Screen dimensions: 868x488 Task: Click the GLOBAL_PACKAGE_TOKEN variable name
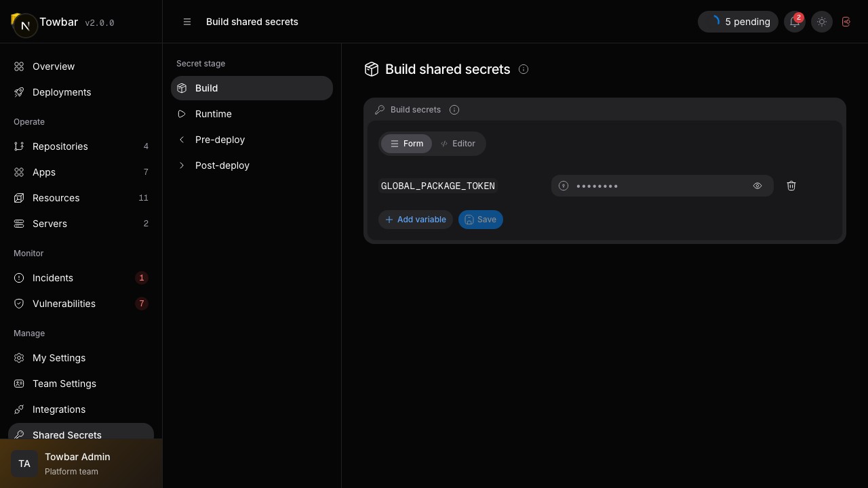pos(438,186)
